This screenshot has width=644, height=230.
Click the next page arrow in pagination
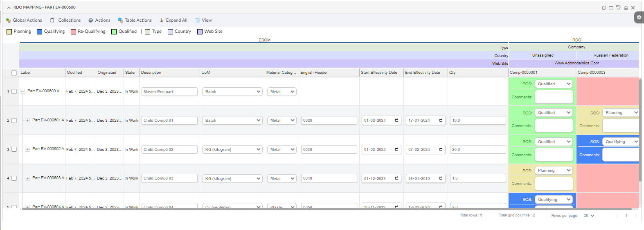[x=636, y=216]
